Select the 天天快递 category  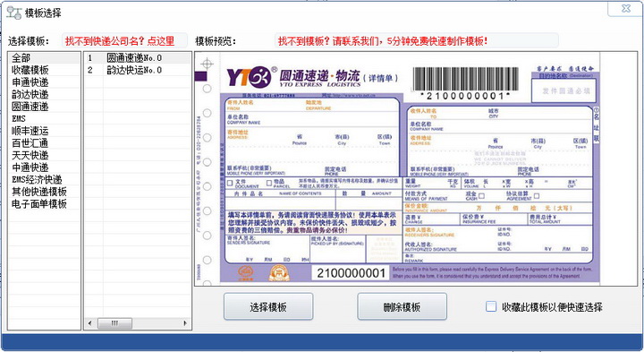pyautogui.click(x=45, y=155)
